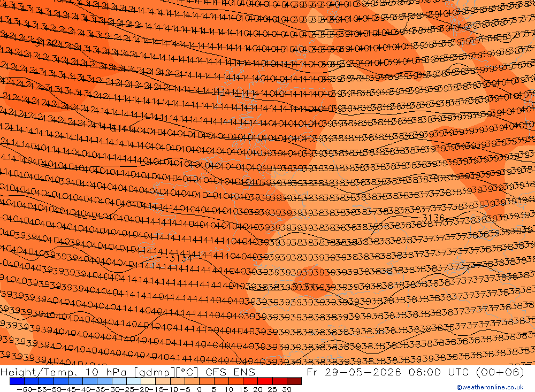535x392 pixels.
Task: Click the legend swatch between 0 and 5
Action: 207,381
